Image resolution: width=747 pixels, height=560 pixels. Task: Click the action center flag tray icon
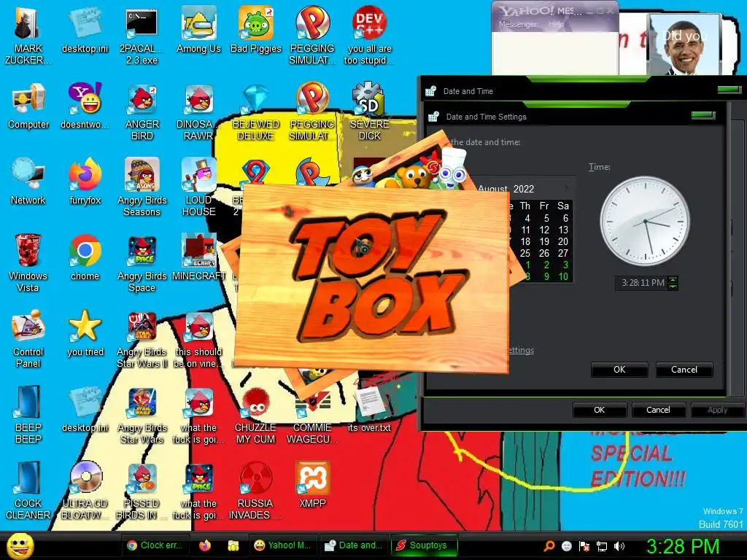(584, 546)
